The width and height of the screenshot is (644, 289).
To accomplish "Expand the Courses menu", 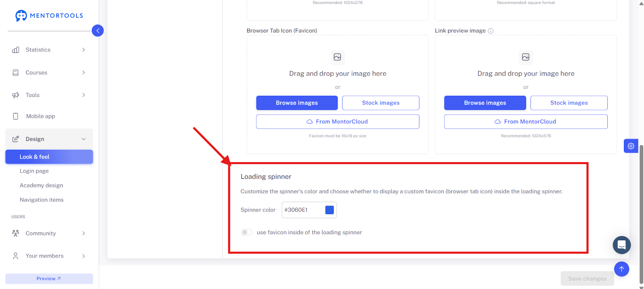I will [x=49, y=72].
